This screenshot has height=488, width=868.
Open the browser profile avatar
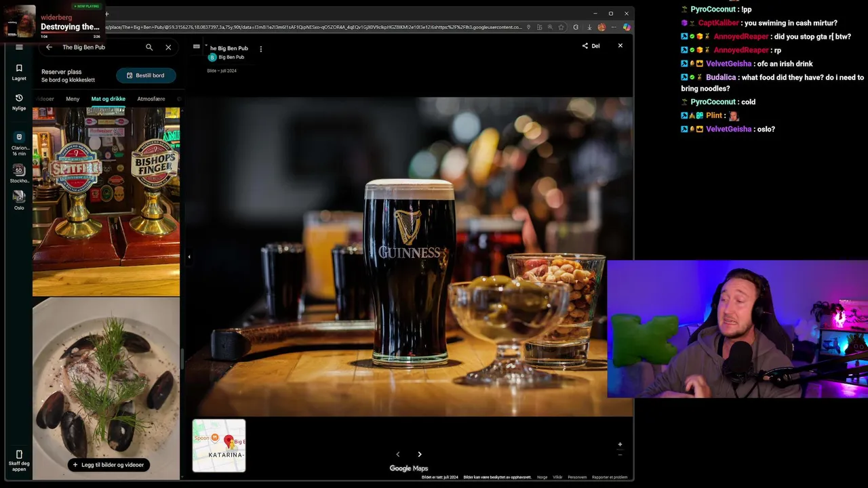point(601,27)
